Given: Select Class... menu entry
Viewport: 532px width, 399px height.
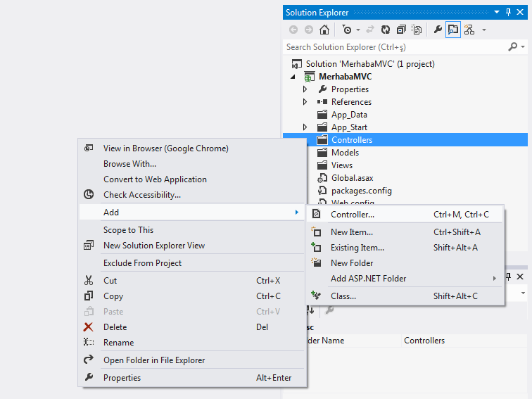Looking at the screenshot, I should pyautogui.click(x=405, y=296).
